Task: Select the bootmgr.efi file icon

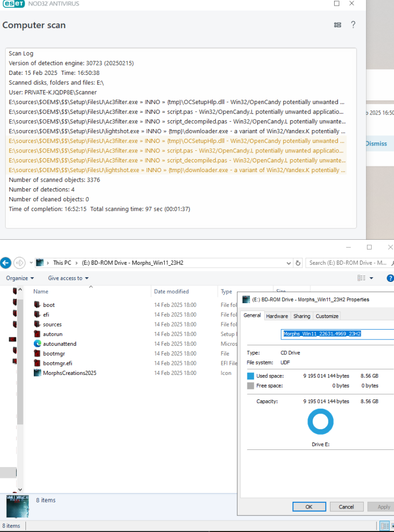Action: click(x=37, y=363)
